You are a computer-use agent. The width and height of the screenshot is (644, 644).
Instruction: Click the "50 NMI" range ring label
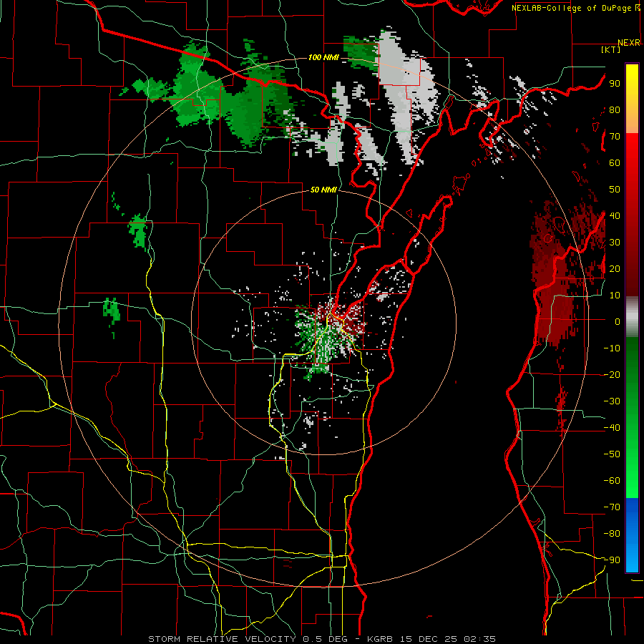[323, 190]
